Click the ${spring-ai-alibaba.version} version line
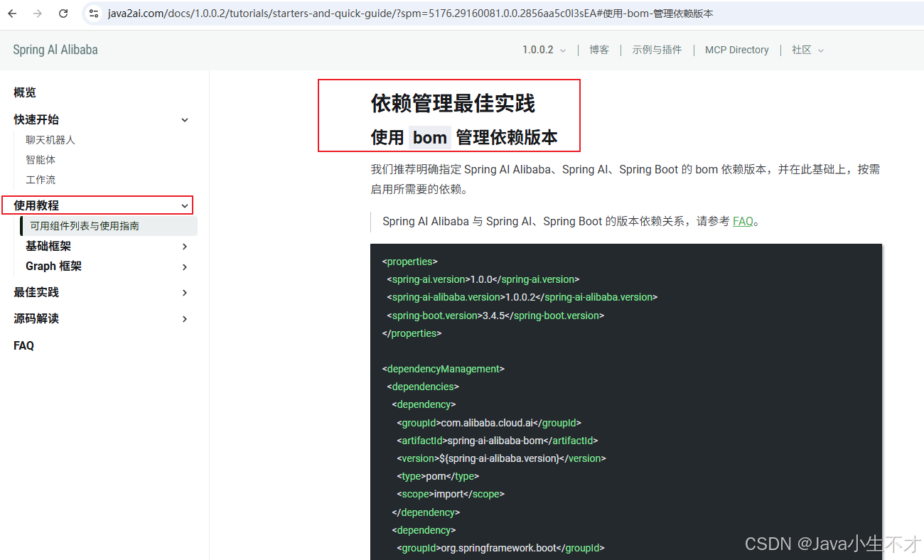924x560 pixels. pyautogui.click(x=501, y=458)
